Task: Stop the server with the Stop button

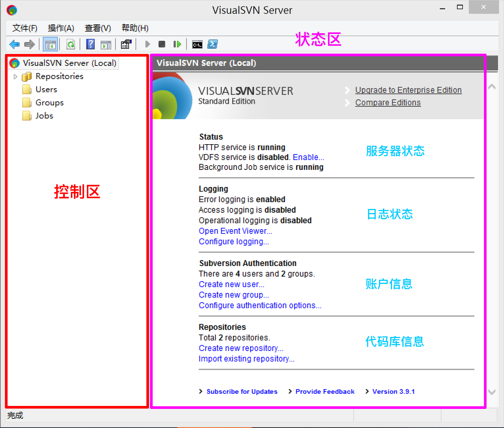Action: point(162,44)
